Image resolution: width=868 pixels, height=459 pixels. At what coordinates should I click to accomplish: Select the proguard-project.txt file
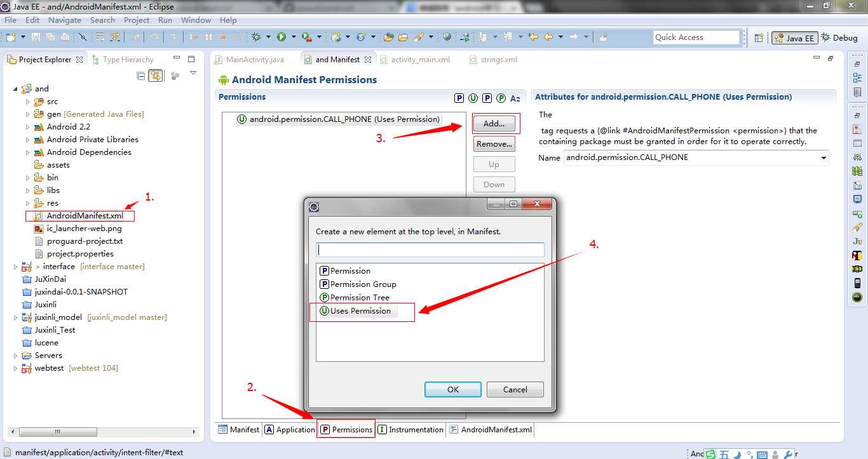(x=78, y=241)
